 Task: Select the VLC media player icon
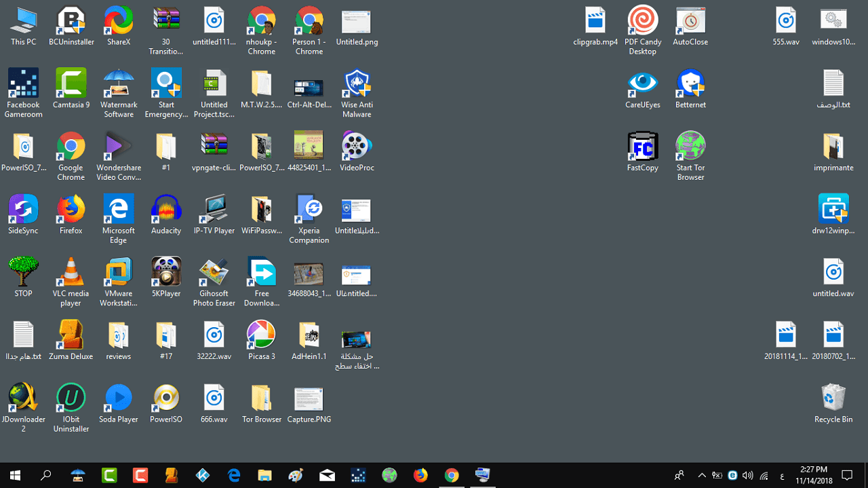71,283
